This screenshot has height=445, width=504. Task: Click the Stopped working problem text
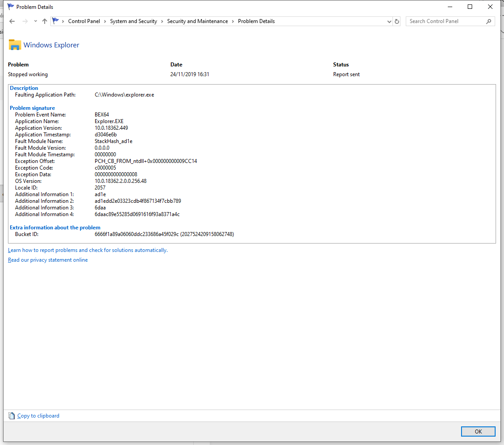click(27, 74)
